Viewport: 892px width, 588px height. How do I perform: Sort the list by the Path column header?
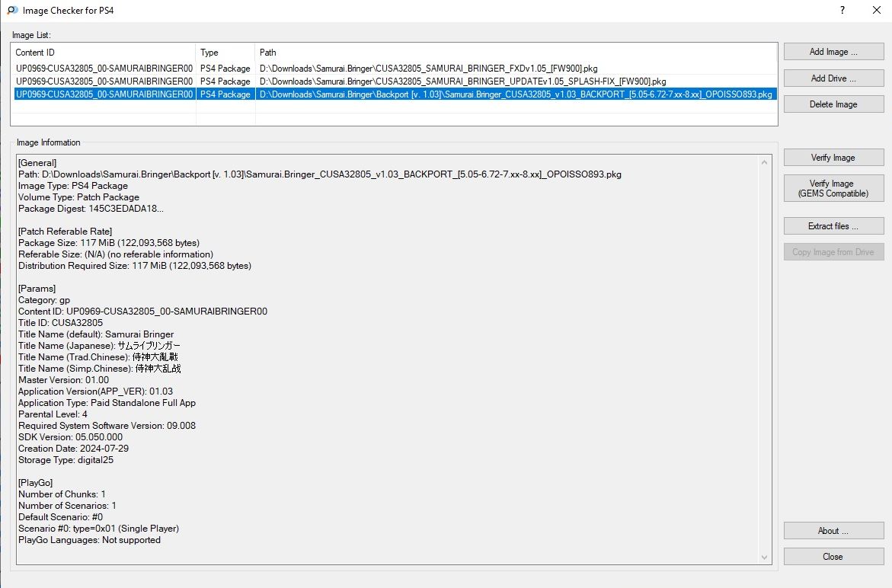tap(516, 53)
